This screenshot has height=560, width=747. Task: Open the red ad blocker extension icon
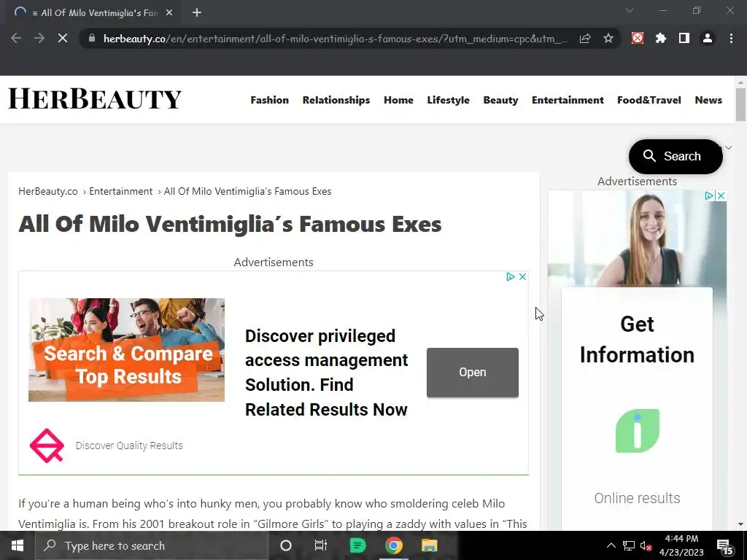point(638,38)
